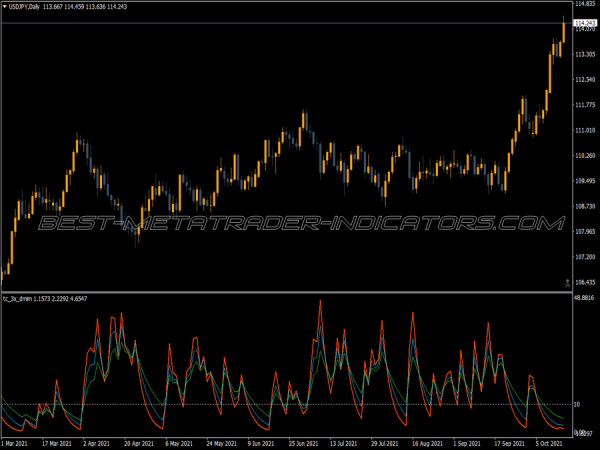Click the 108.730 price axis label
Image resolution: width=600 pixels, height=450 pixels.
(583, 207)
